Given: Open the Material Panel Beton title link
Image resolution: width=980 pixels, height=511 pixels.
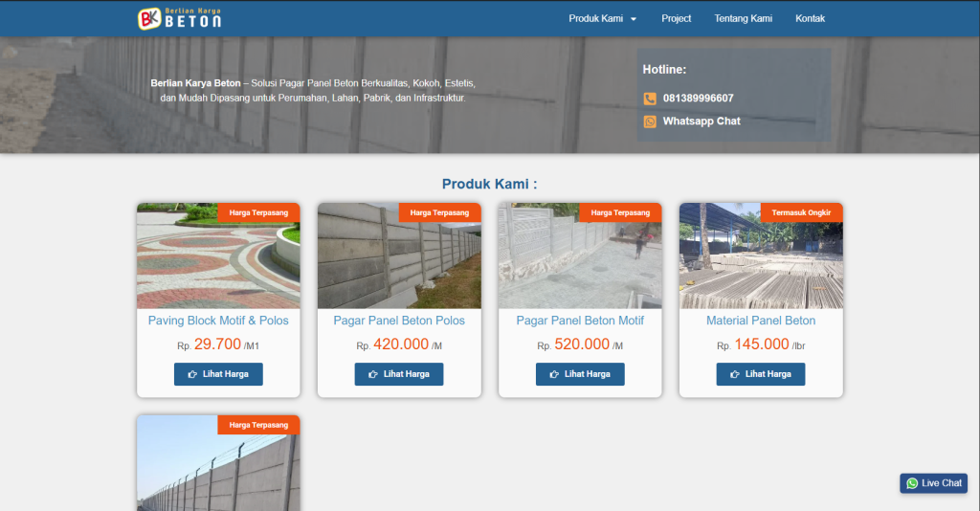Looking at the screenshot, I should [761, 321].
